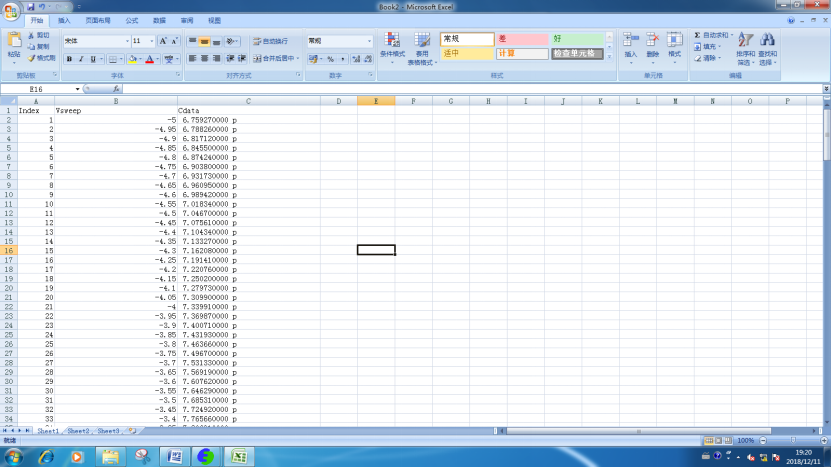Switch to the 页面布局 ribbon tab

click(x=98, y=21)
